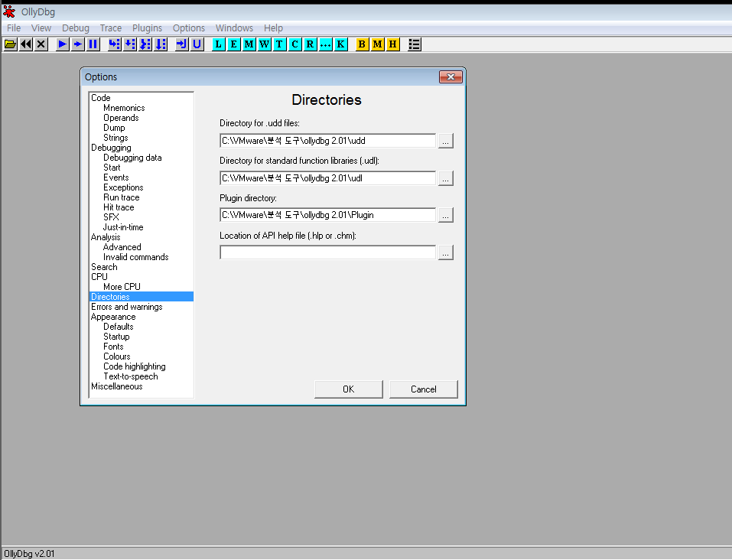
Task: Open the Log window with L icon
Action: click(218, 44)
